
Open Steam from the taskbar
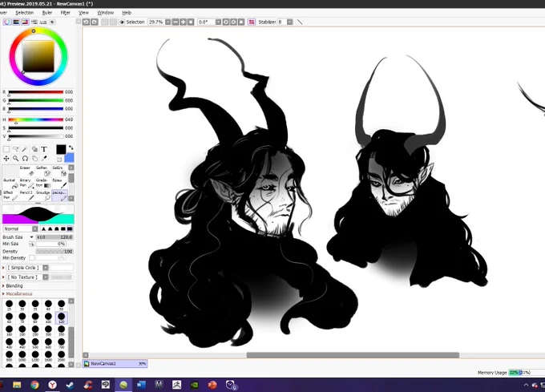[70, 385]
